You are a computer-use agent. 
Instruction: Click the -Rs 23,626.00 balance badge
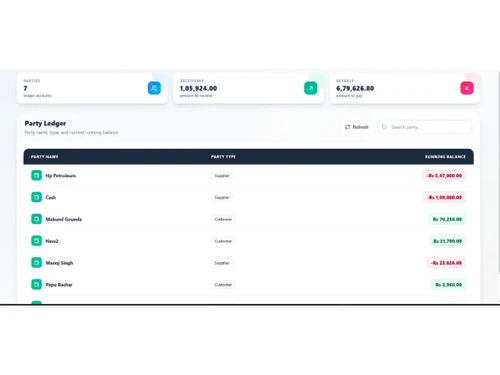pos(446,263)
